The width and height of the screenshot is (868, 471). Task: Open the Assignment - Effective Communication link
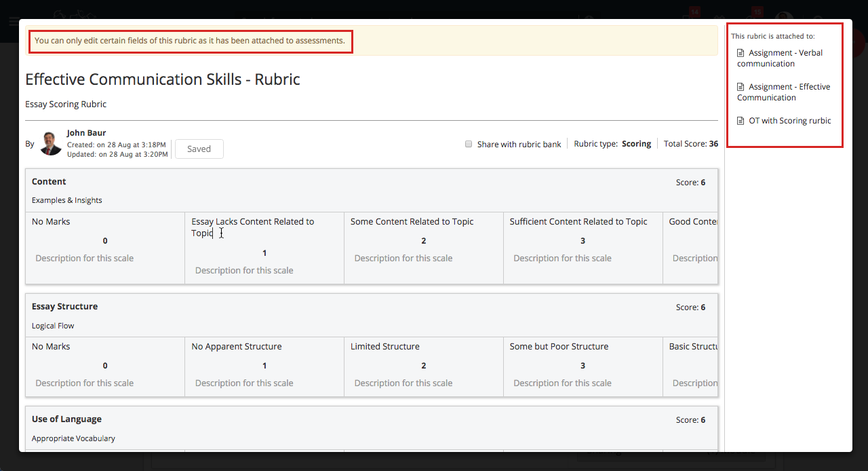[x=784, y=92]
